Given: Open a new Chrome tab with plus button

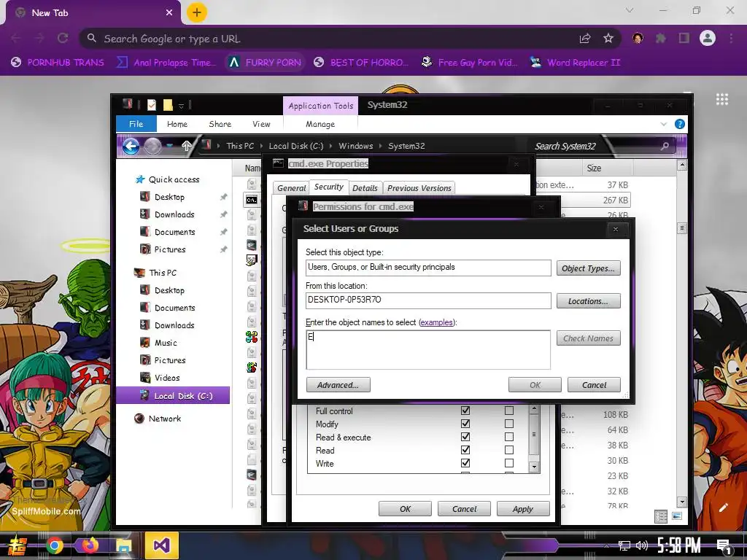Looking at the screenshot, I should point(196,13).
